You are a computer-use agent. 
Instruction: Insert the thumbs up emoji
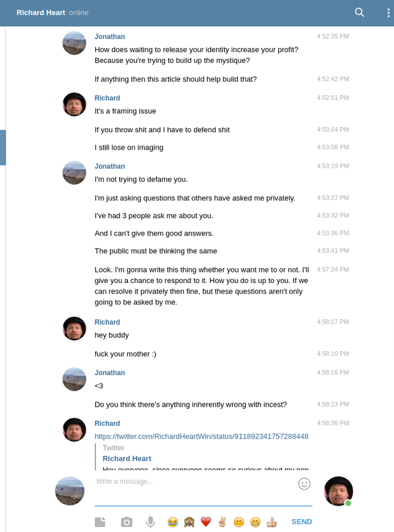point(271,522)
